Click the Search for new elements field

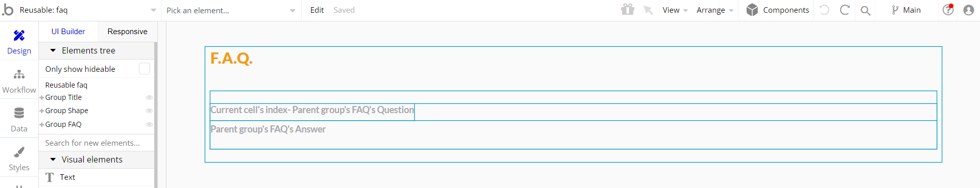(x=96, y=143)
